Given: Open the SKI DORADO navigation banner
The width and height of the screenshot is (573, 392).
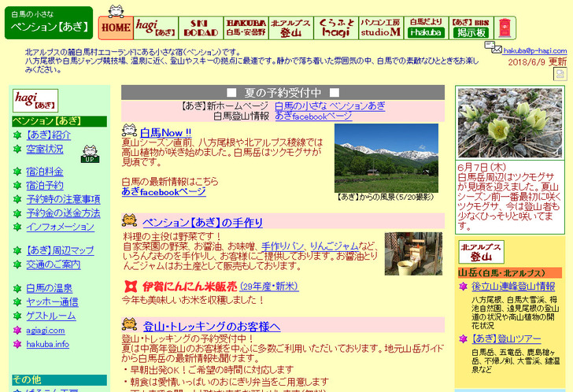Looking at the screenshot, I should 200,28.
